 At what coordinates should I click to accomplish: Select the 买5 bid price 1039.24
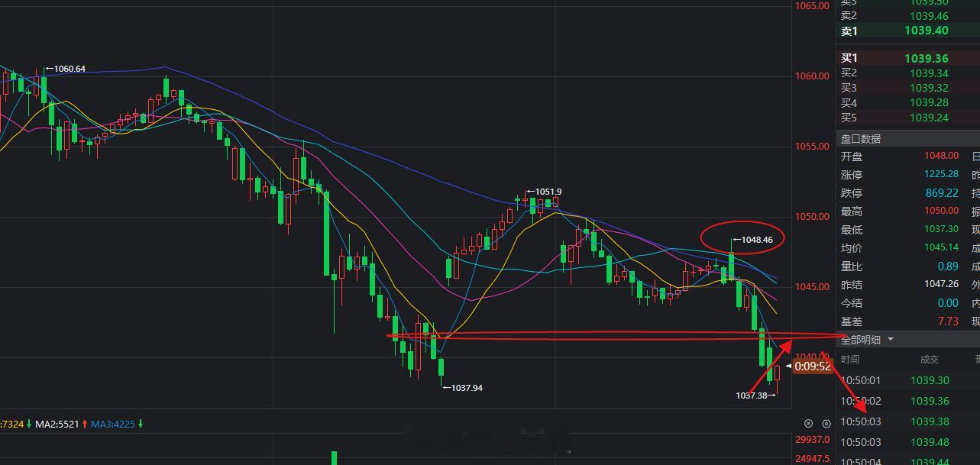(929, 118)
